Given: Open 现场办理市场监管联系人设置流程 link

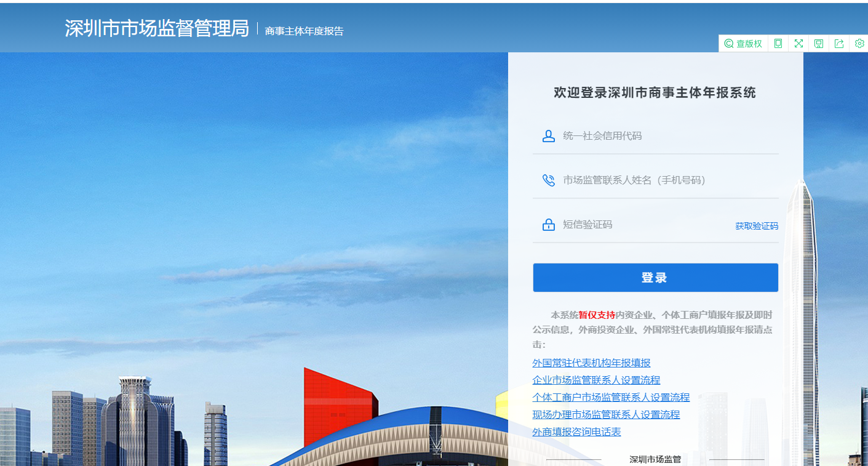Looking at the screenshot, I should point(606,414).
